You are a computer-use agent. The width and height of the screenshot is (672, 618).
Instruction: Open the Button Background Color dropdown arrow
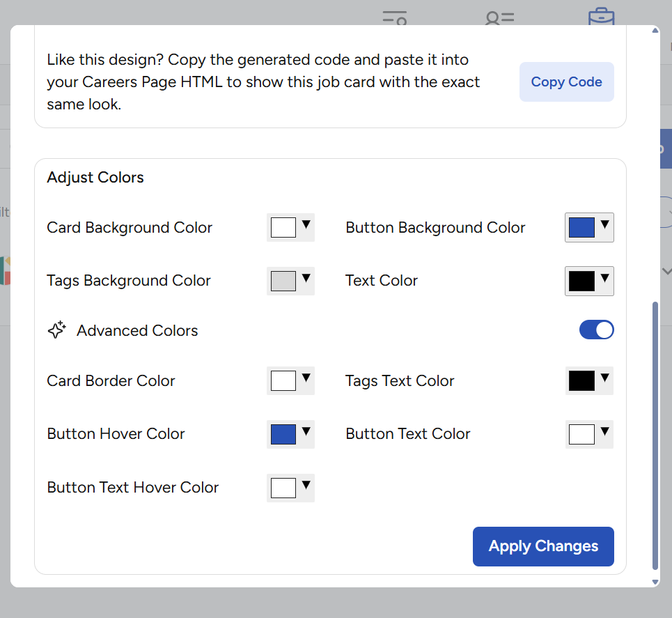click(604, 225)
